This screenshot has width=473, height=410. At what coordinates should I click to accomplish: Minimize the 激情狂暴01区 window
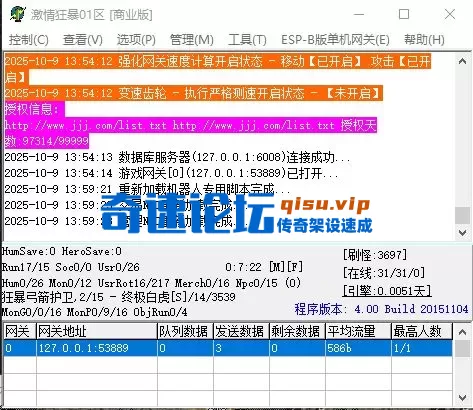(x=359, y=14)
